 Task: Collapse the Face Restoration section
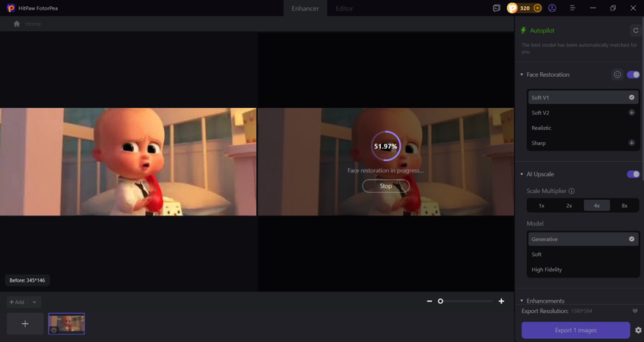[522, 74]
